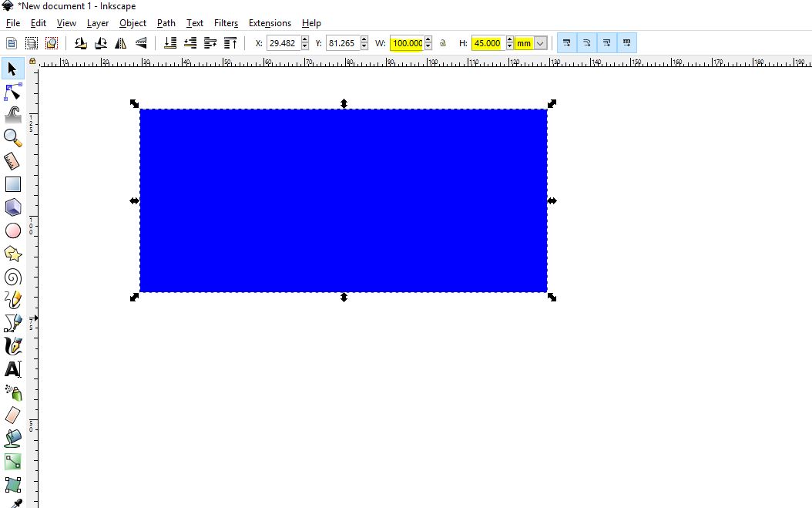Click the blue rectangle on canvas
The height and width of the screenshot is (508, 812).
[x=344, y=200]
